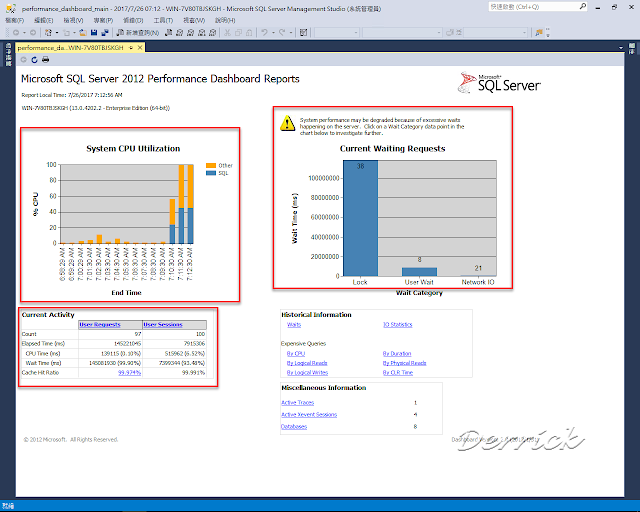Click the navigate forward toolbar icon
Image resolution: width=640 pixels, height=512 pixels.
[x=33, y=33]
